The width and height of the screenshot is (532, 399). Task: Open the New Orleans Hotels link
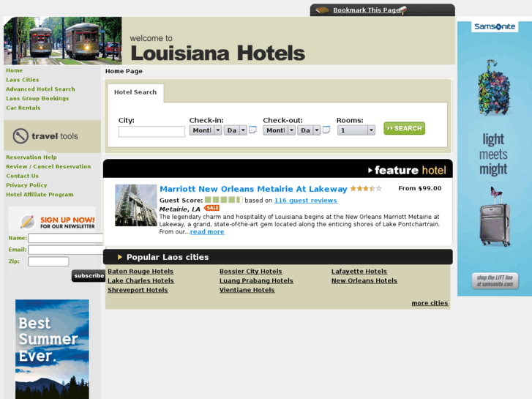(x=364, y=281)
